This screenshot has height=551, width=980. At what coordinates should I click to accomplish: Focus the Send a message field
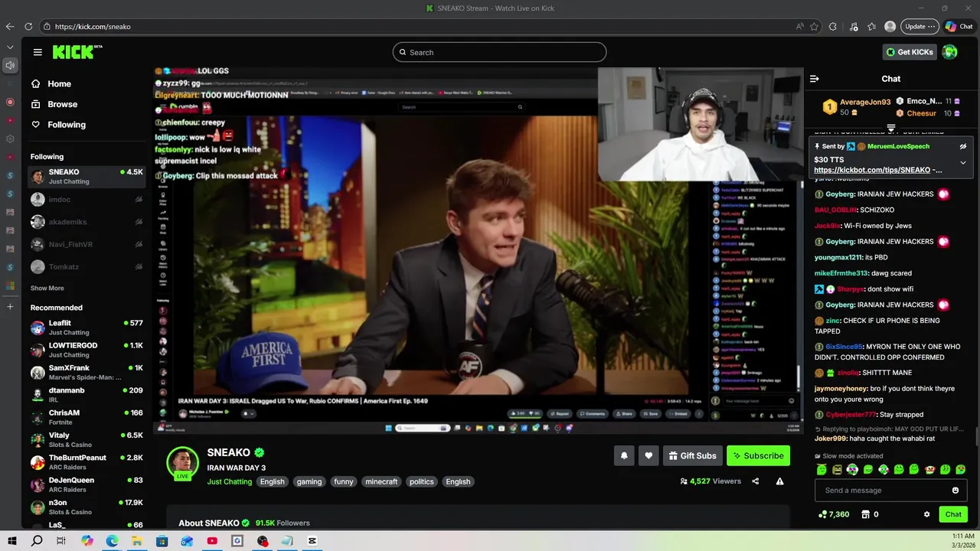pos(890,491)
